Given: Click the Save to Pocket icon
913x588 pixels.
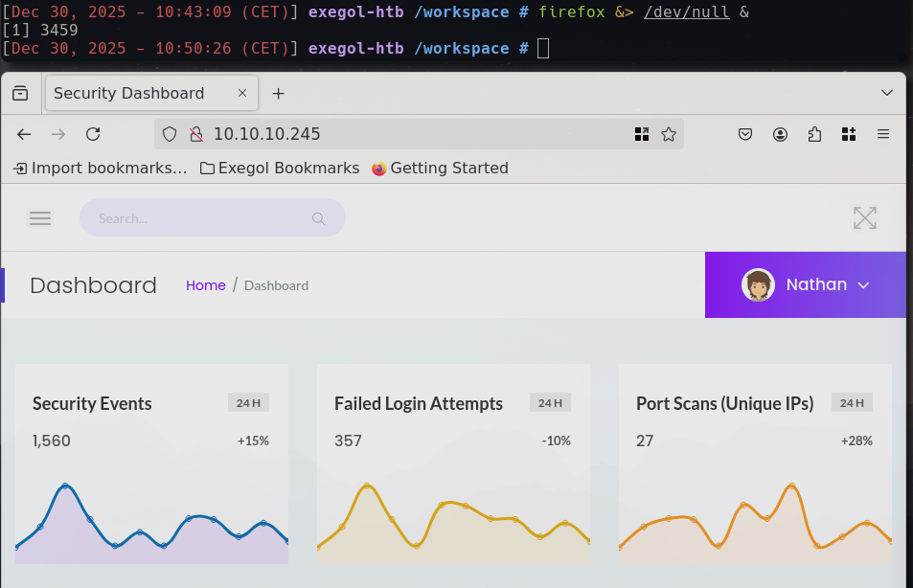Looking at the screenshot, I should 745,134.
